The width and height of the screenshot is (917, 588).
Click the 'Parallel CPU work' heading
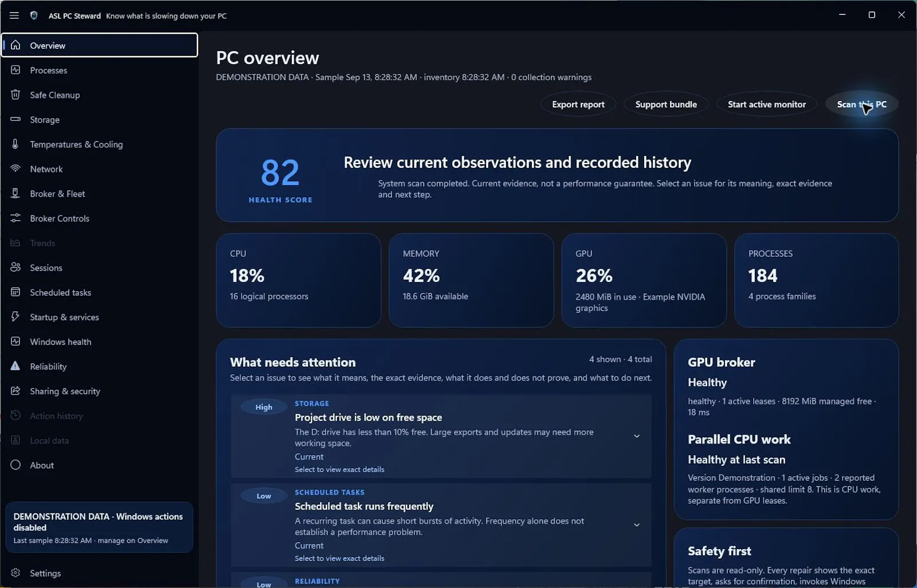point(739,440)
